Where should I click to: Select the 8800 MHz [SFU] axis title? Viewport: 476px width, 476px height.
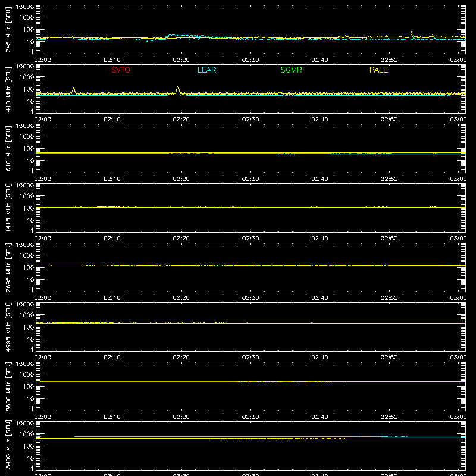(x=8, y=386)
